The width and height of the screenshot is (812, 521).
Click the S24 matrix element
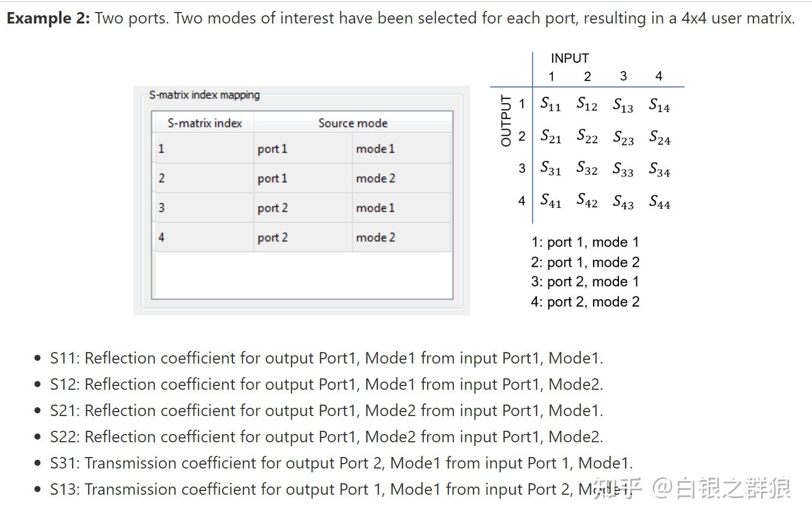(x=659, y=137)
